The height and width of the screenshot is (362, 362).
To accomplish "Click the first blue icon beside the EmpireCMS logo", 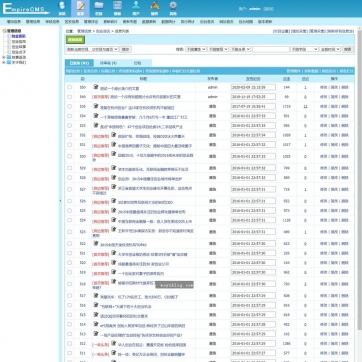I will coord(62,6).
